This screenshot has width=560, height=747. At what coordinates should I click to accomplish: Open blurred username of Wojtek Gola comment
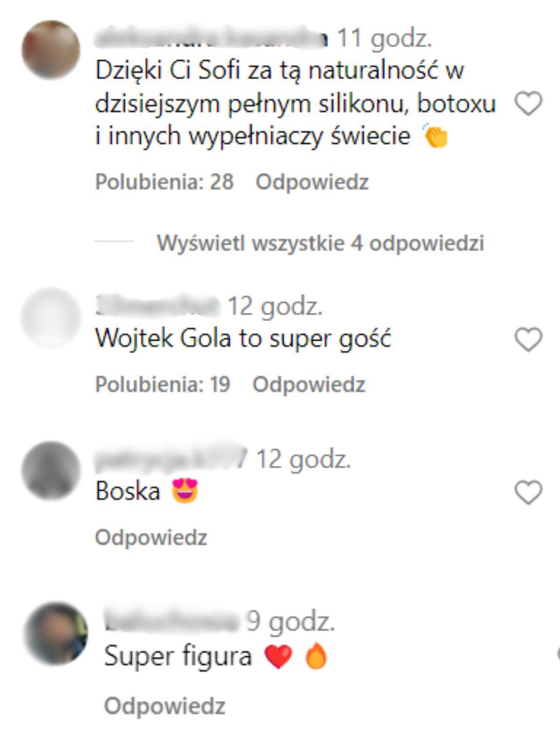(158, 306)
